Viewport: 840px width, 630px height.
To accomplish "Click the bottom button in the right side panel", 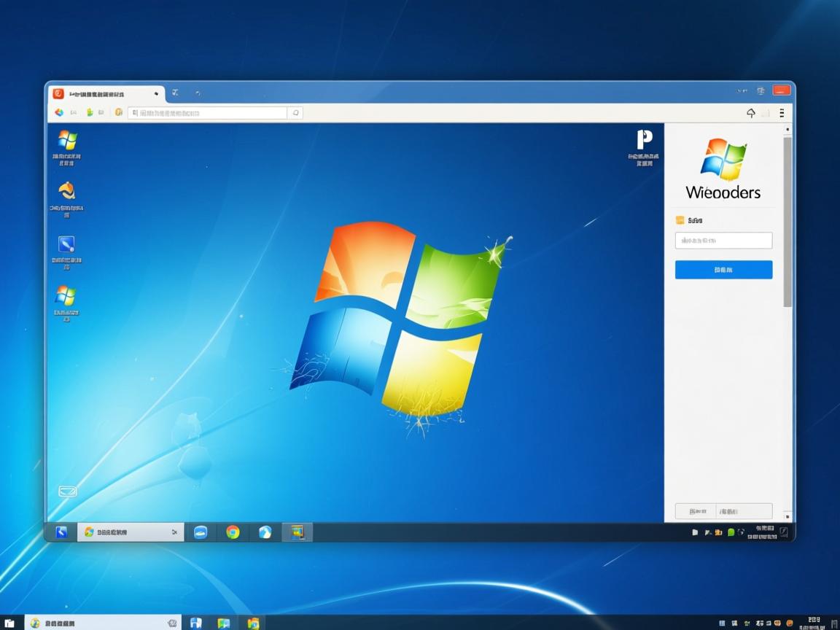I will (x=723, y=512).
